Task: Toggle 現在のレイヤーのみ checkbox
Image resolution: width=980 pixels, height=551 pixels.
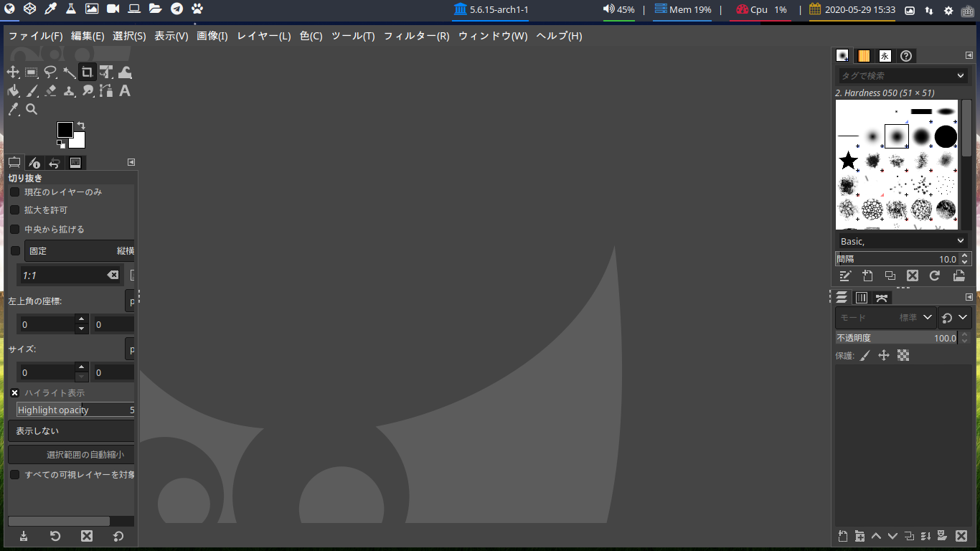Action: tap(14, 192)
